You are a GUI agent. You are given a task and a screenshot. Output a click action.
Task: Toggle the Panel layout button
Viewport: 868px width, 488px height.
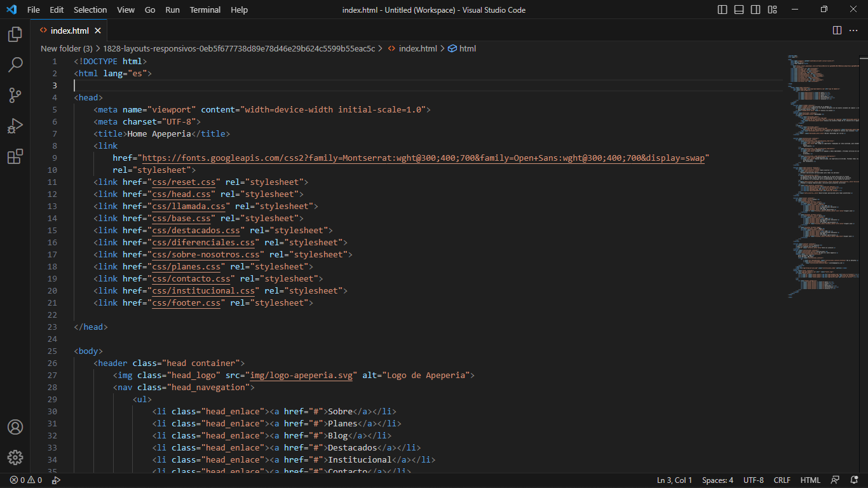(x=739, y=10)
